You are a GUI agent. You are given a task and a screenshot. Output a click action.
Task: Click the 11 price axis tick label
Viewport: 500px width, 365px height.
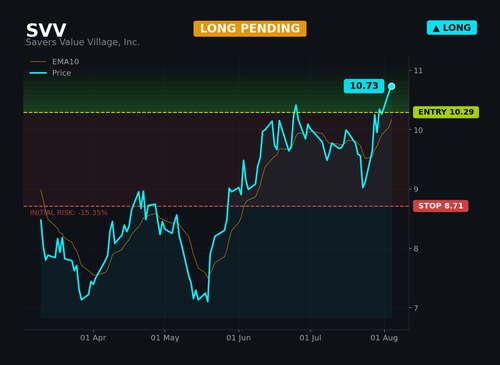coord(418,71)
